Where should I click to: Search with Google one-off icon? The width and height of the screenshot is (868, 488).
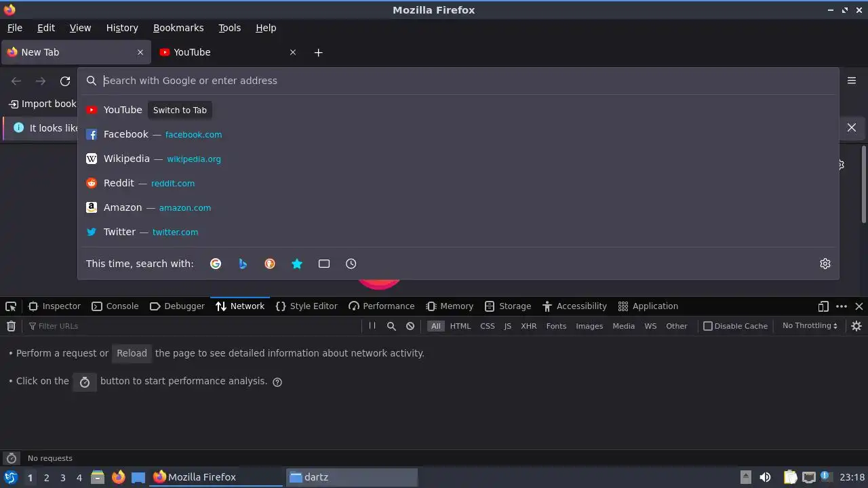coord(216,264)
